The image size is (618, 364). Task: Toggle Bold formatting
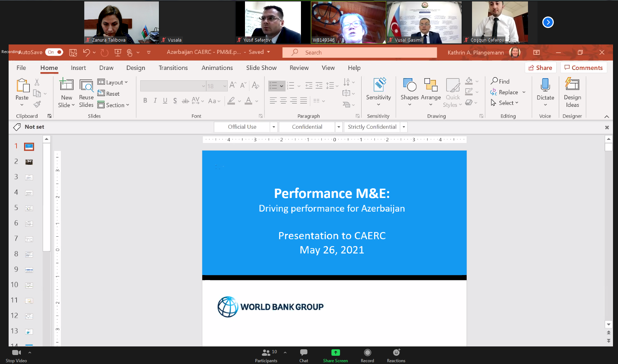point(145,101)
